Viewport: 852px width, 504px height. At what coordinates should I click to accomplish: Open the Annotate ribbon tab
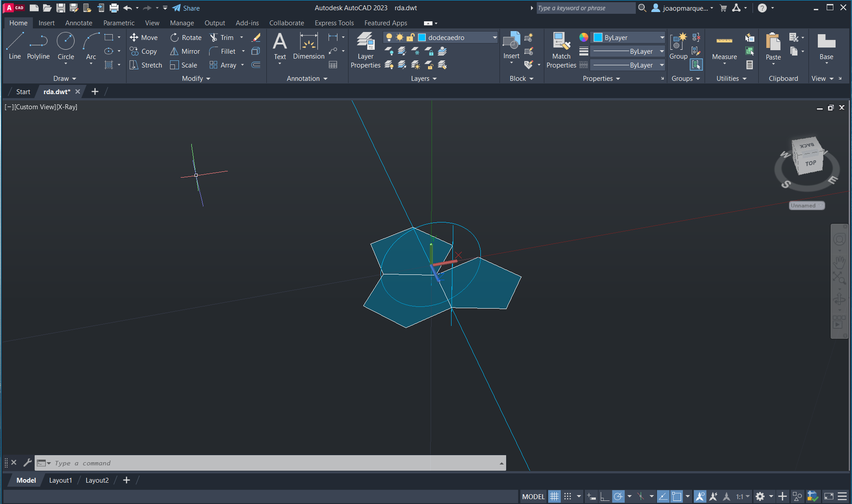[x=79, y=23]
